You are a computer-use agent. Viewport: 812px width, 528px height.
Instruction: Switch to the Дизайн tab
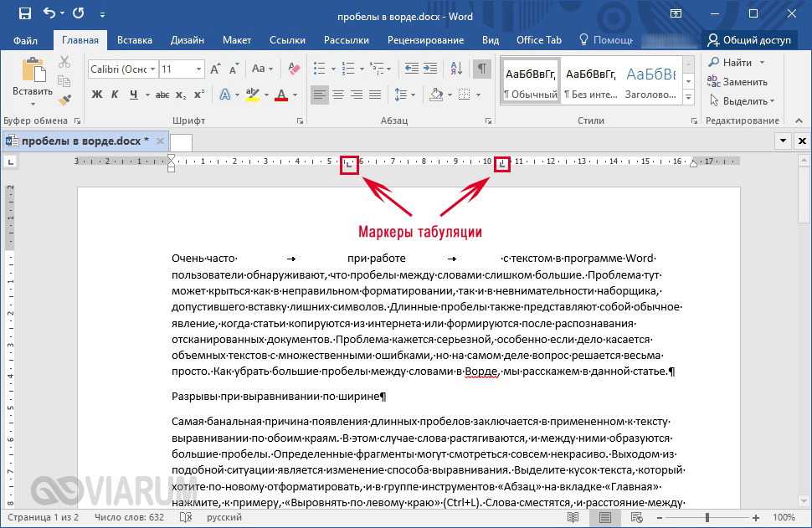coord(188,40)
